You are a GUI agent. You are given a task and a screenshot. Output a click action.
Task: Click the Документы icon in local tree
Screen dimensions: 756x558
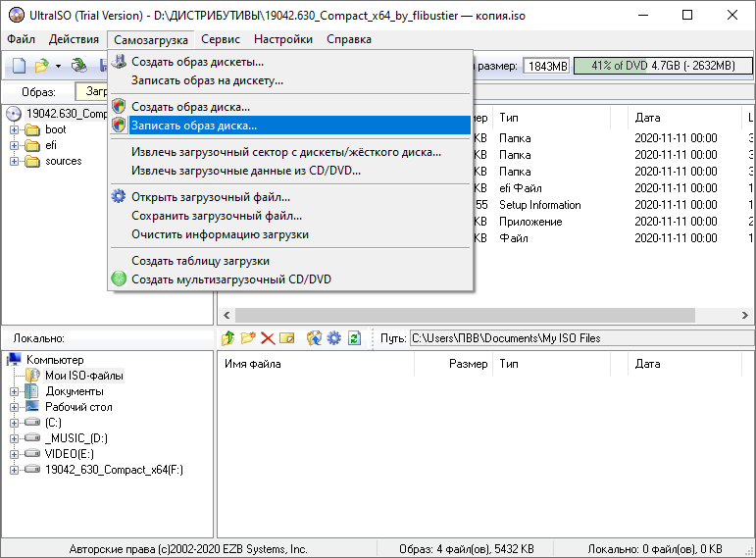31,391
